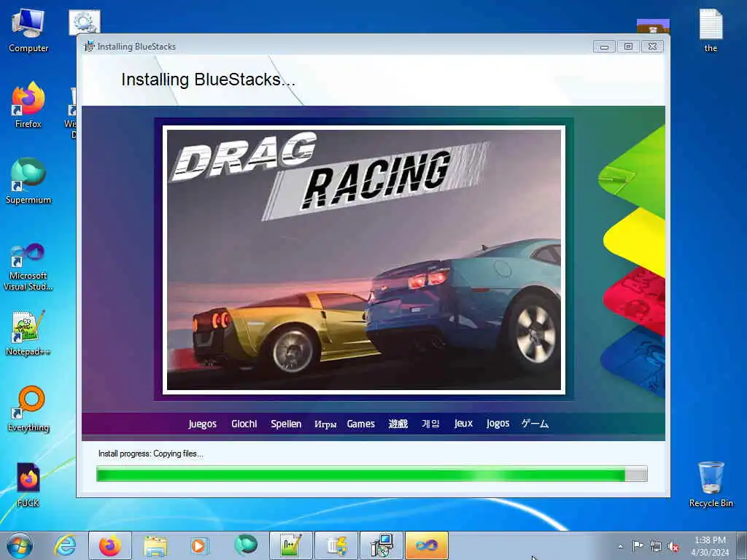
Task: Click the 'Juegos' label
Action: click(203, 424)
